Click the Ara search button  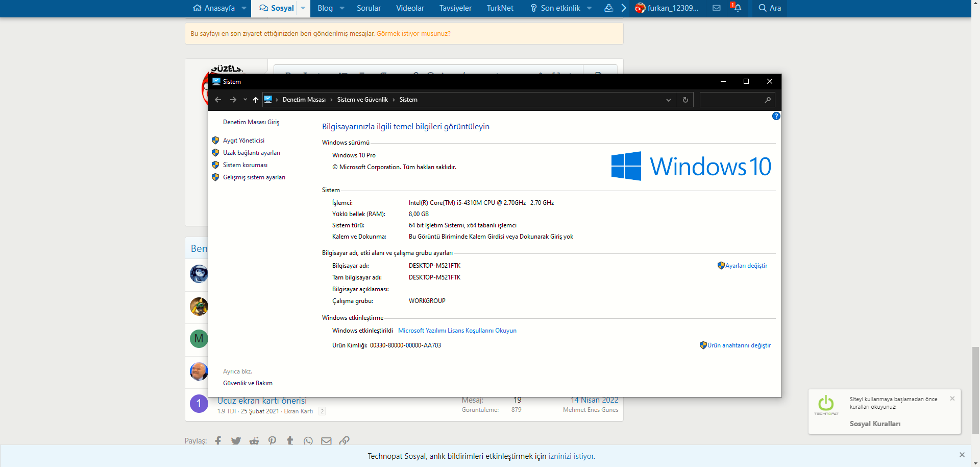coord(770,8)
